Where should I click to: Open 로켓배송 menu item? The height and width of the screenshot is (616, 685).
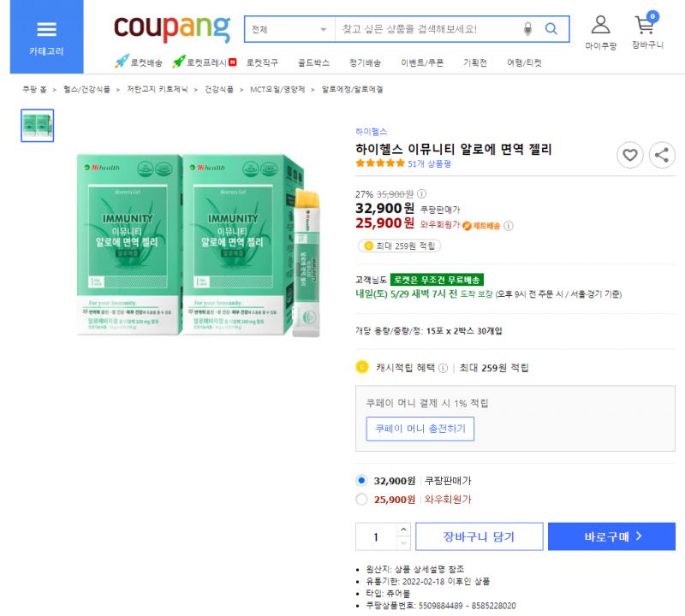[139, 62]
